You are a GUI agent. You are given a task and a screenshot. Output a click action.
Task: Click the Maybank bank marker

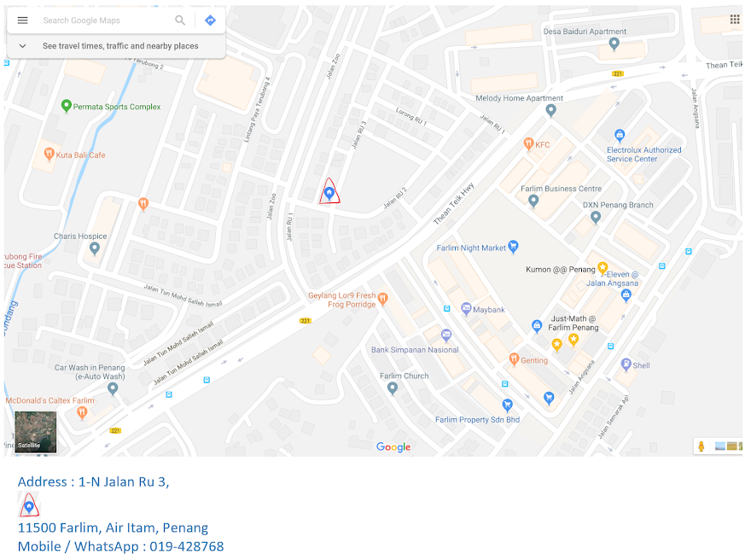click(466, 309)
